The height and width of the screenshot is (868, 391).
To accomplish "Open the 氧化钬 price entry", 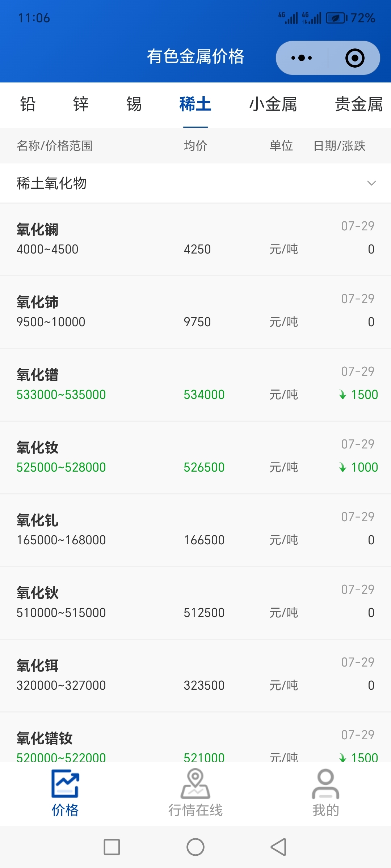I will 195,603.
